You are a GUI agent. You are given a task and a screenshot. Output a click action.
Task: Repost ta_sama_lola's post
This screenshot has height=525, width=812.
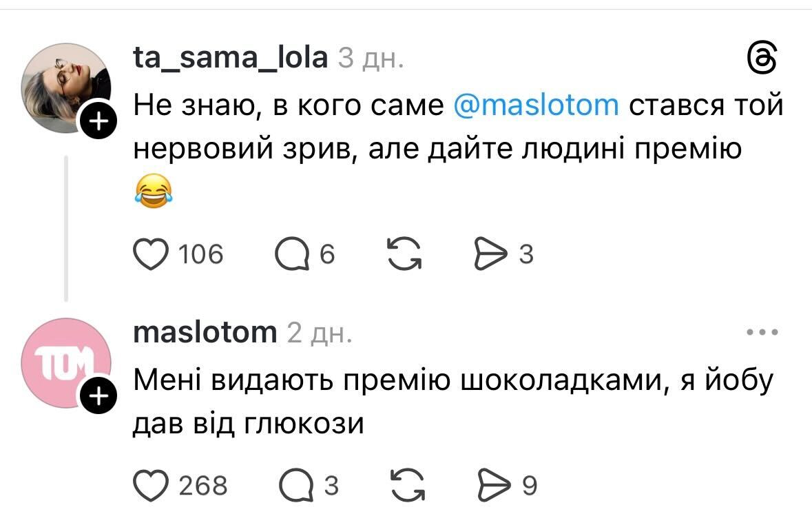(404, 255)
